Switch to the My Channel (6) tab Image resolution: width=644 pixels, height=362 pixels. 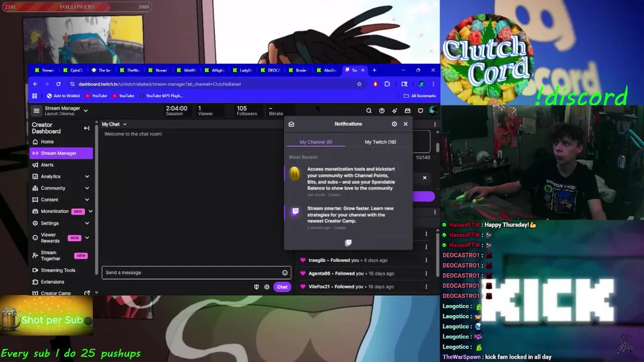click(x=316, y=142)
